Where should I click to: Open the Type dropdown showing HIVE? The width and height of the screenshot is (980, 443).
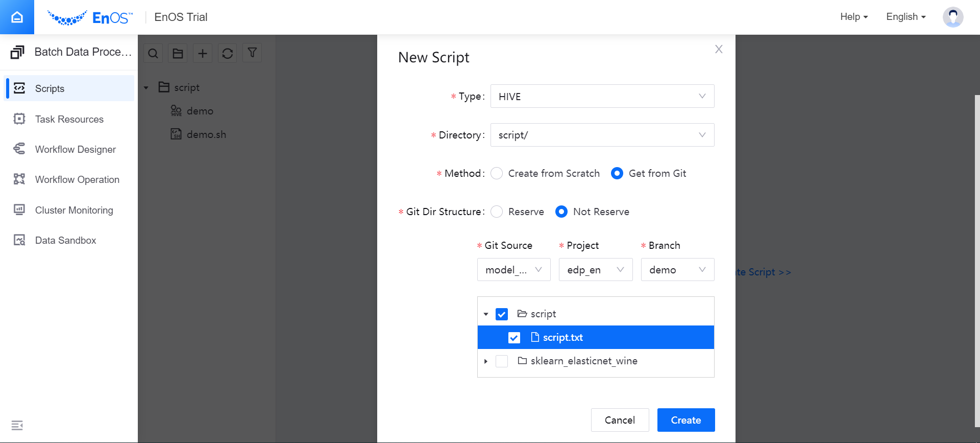602,97
